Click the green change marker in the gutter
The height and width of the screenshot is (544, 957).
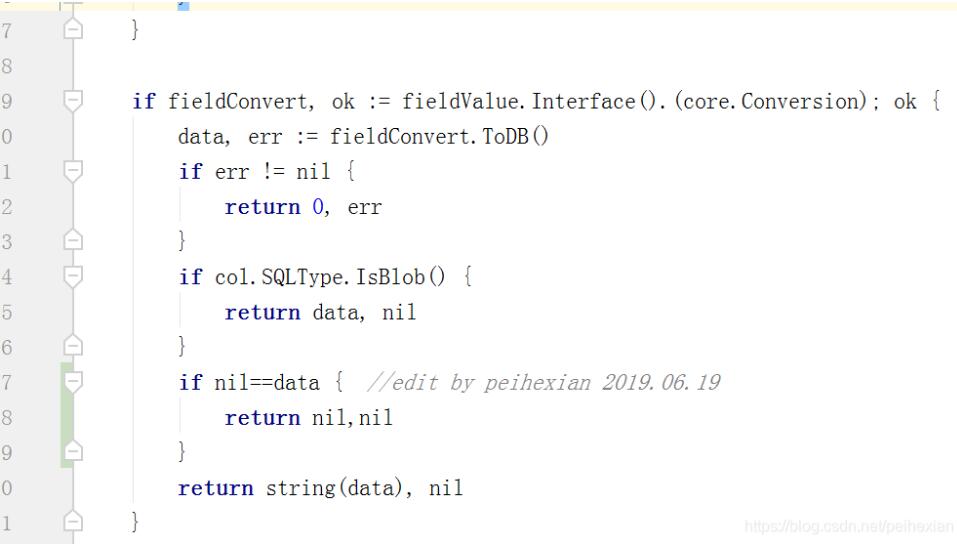click(x=66, y=417)
